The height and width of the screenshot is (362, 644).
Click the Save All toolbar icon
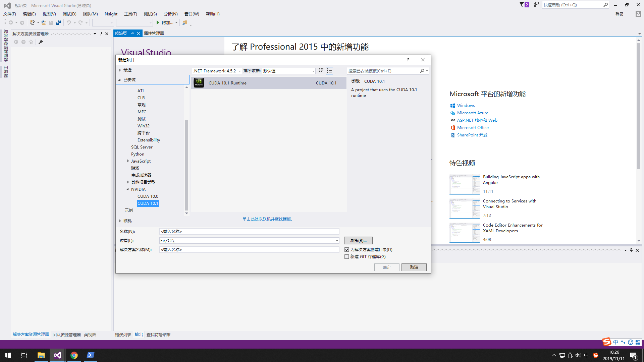59,22
